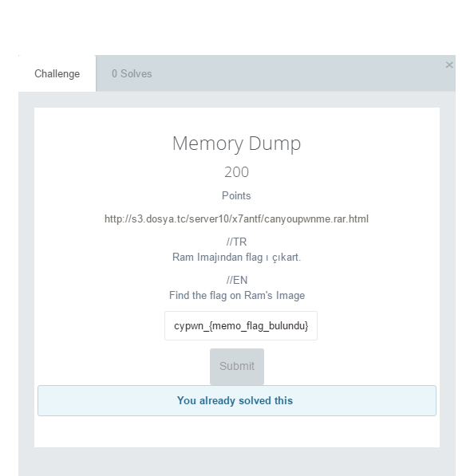Click the flag input field
This screenshot has height=476, width=474.
coord(241,326)
